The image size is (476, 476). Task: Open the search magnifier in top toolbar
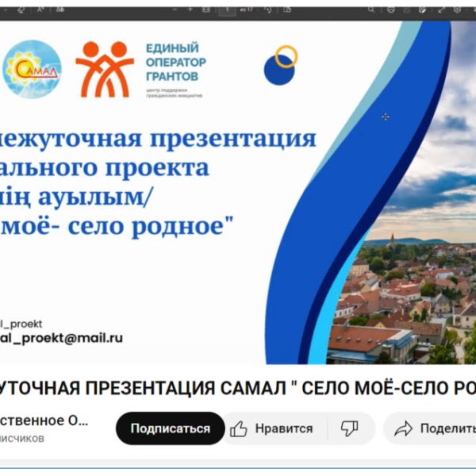click(x=370, y=10)
